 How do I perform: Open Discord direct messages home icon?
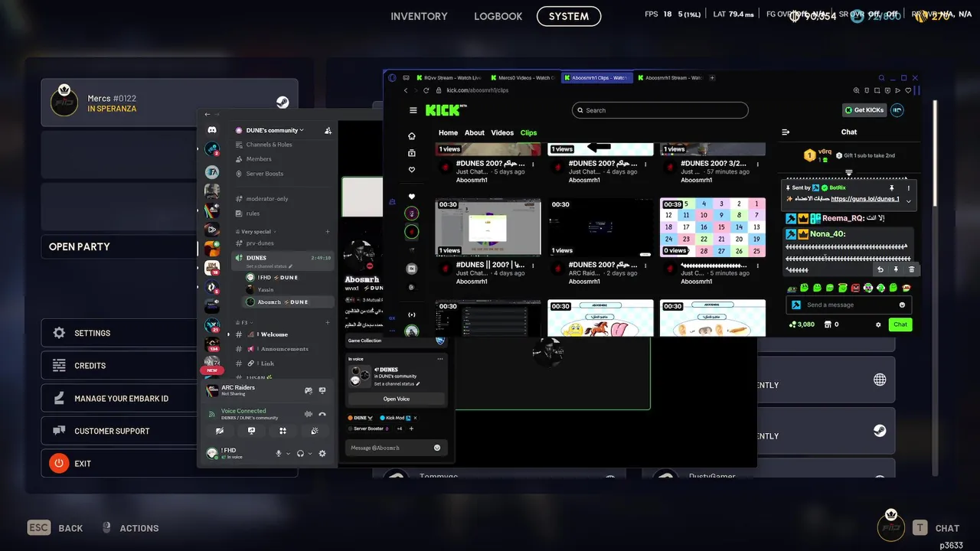click(x=212, y=130)
